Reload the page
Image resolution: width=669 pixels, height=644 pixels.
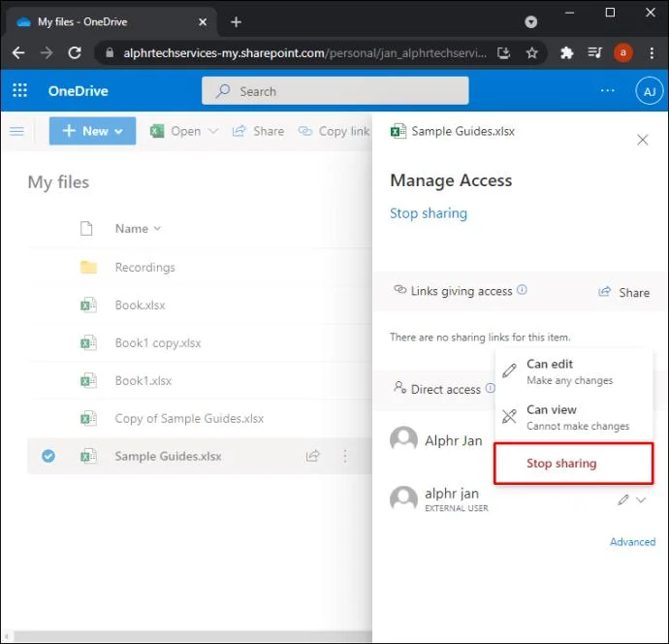tap(75, 53)
